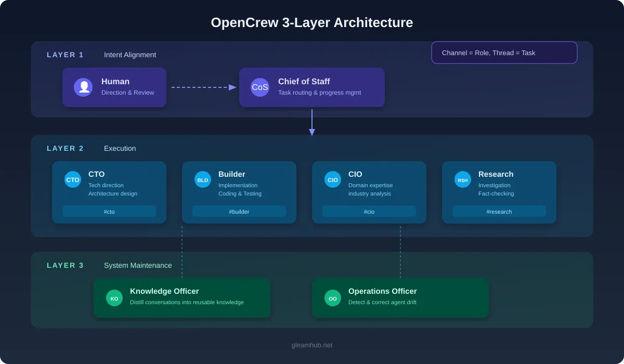Open the Channel = Role, Thread = Task callout
This screenshot has width=624, height=364.
(504, 53)
